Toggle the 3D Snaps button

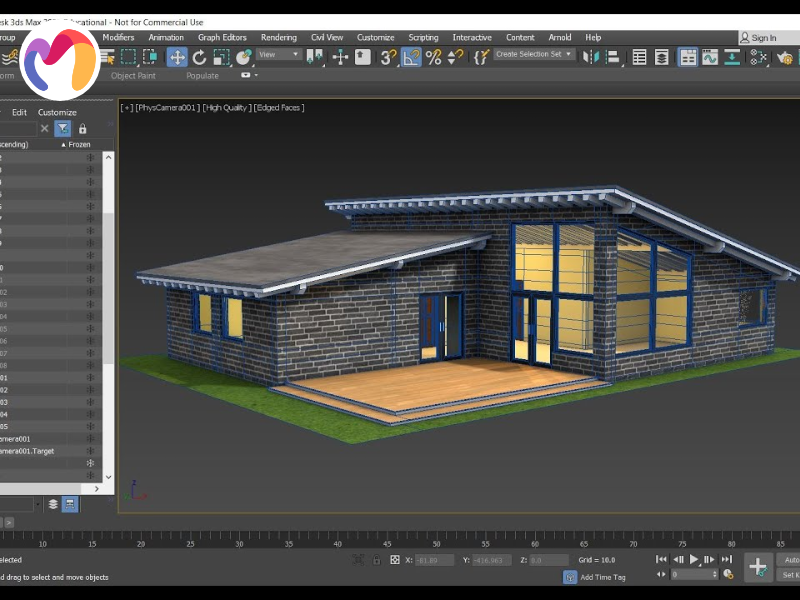tap(388, 58)
